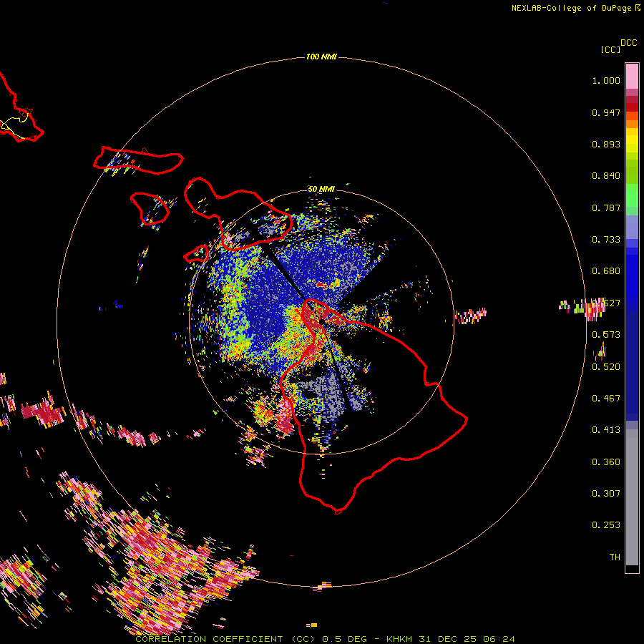Screen dimensions: 644x644
Task: Select the 0.467 scale value
Action: [606, 399]
